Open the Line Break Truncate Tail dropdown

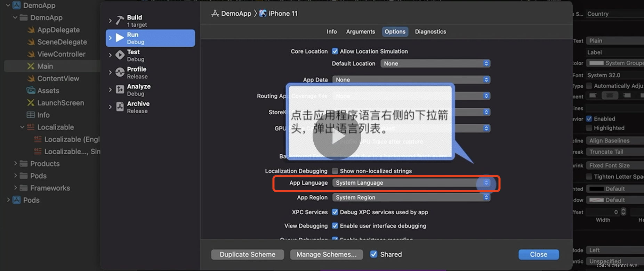[615, 152]
